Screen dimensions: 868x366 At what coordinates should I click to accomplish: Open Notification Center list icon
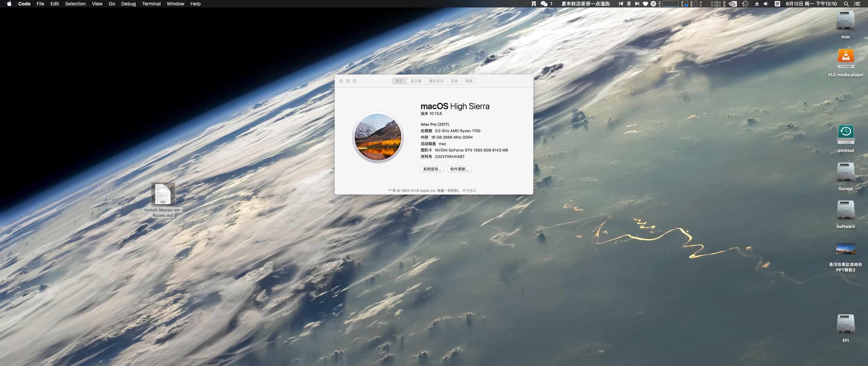click(857, 4)
